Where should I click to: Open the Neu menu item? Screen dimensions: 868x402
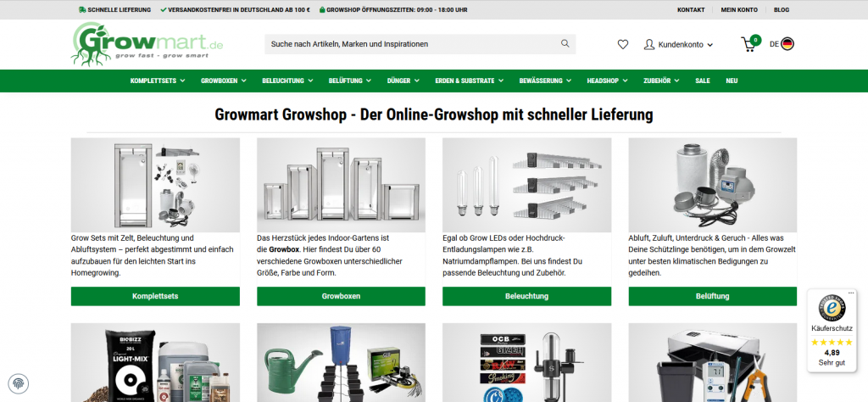pos(732,81)
